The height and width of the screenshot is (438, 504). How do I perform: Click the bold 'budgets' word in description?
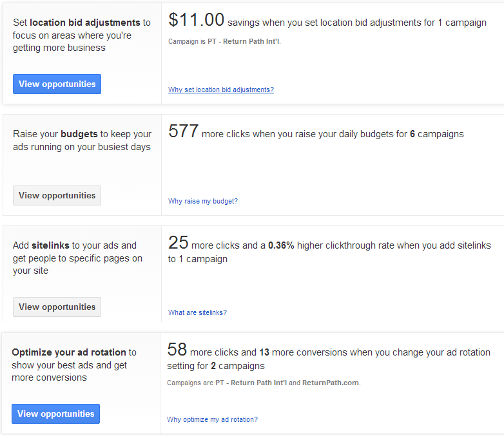tap(79, 134)
